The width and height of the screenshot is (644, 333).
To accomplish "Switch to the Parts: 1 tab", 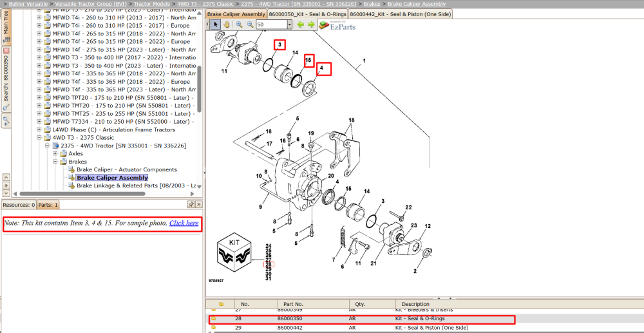I will coord(48,204).
